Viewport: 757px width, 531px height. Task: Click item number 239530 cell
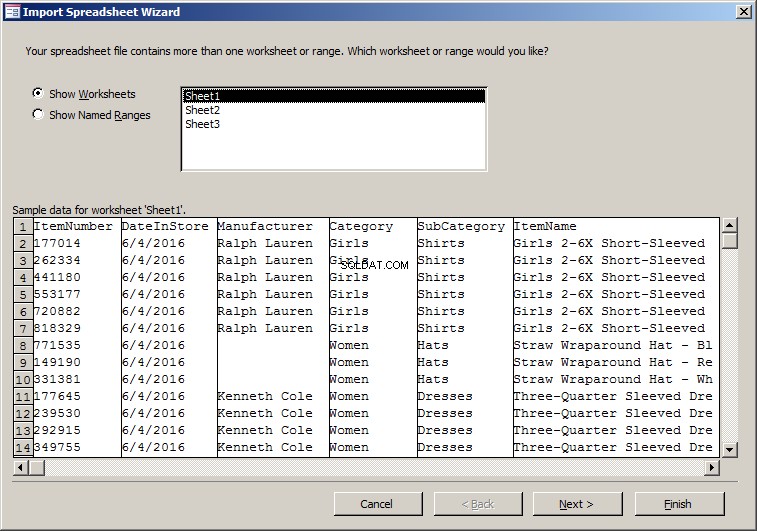pos(76,413)
